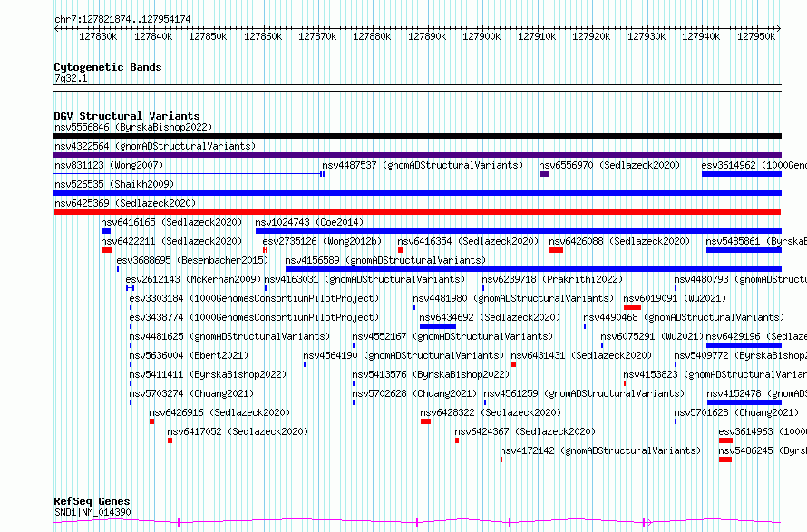Image resolution: width=807 pixels, height=532 pixels.
Task: Open nsv4487537 (gnomADStructuralVariants) label
Action: [x=423, y=165]
